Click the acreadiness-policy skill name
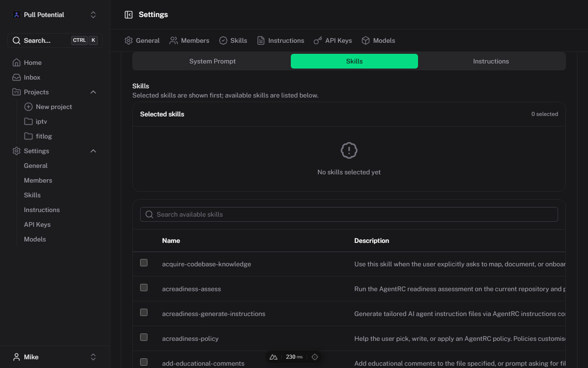This screenshot has height=368, width=588. pyautogui.click(x=190, y=339)
